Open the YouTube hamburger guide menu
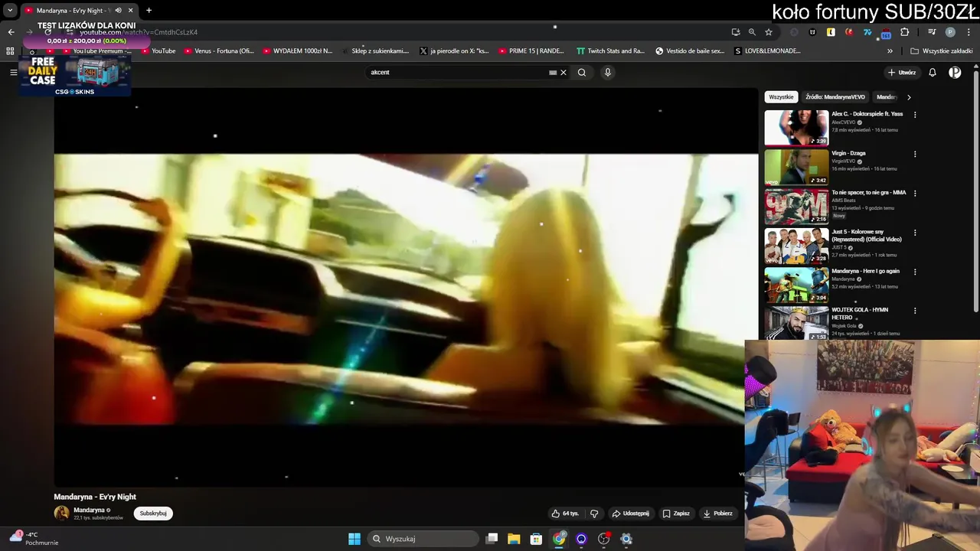980x551 pixels. 13,72
